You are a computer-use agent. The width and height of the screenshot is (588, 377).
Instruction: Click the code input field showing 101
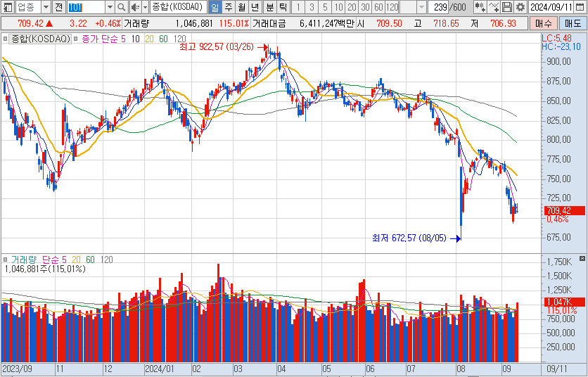(87, 7)
